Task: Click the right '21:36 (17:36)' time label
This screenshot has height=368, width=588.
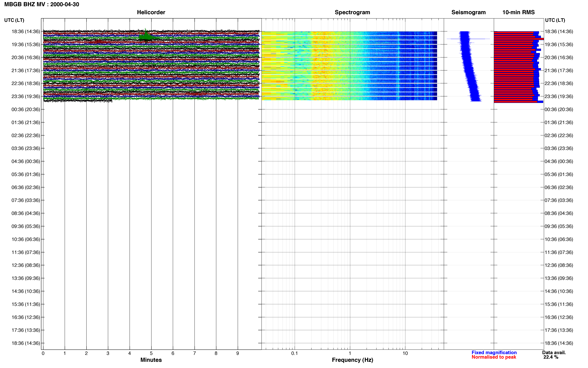Action: [559, 71]
